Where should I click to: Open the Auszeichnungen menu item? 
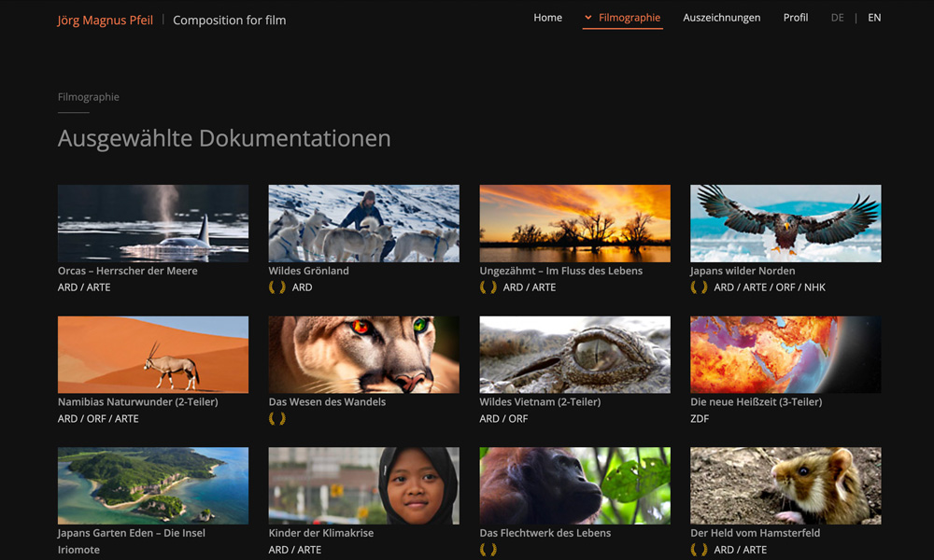pos(721,18)
